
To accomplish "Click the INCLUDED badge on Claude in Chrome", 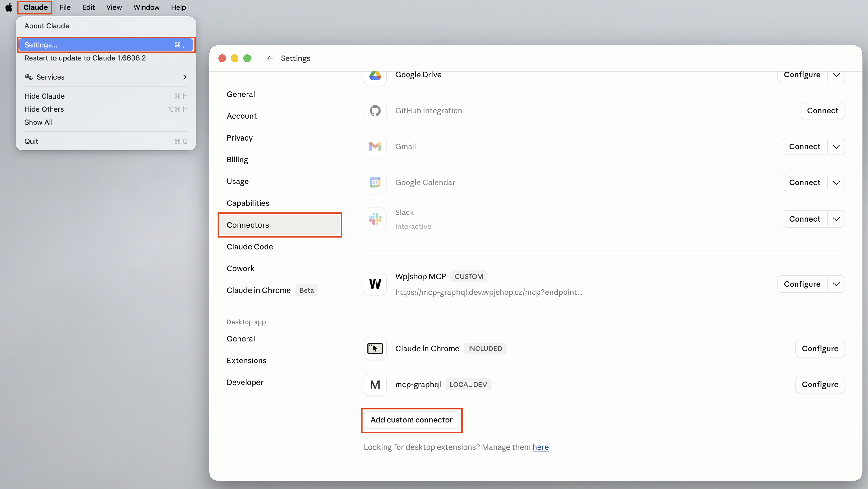I will point(485,349).
